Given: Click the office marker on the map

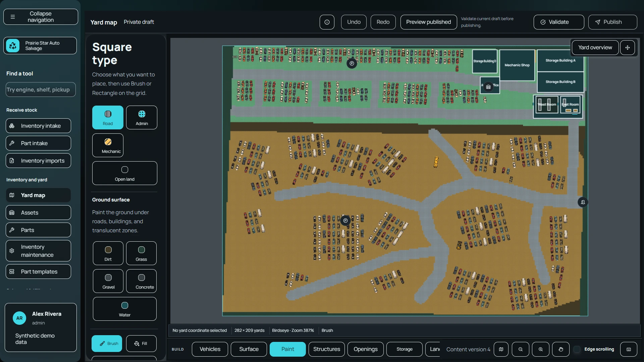Looking at the screenshot, I should click(488, 87).
